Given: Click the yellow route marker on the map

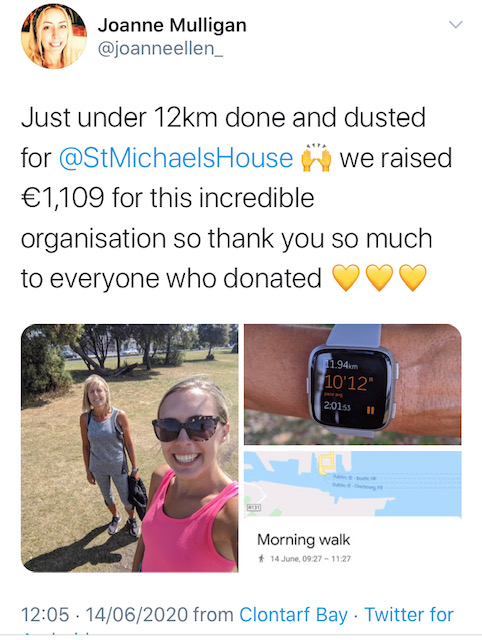Looking at the screenshot, I should [327, 463].
